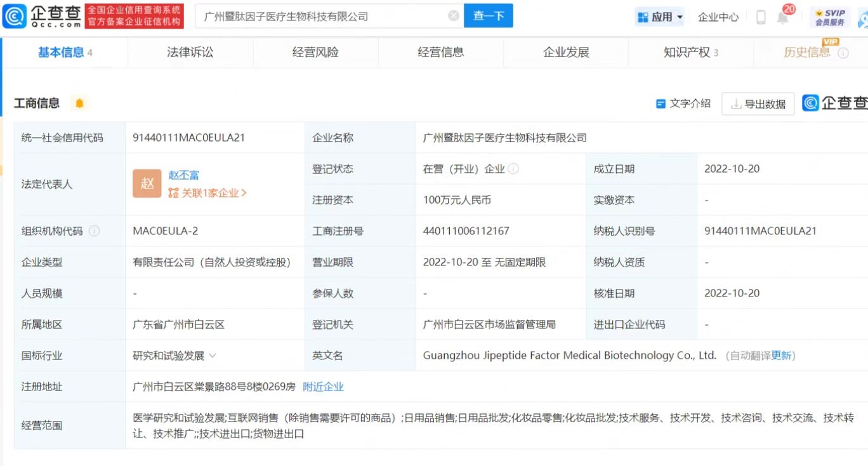The height and width of the screenshot is (466, 868).
Task: Switch to the 知识产权 tab
Action: (x=691, y=53)
